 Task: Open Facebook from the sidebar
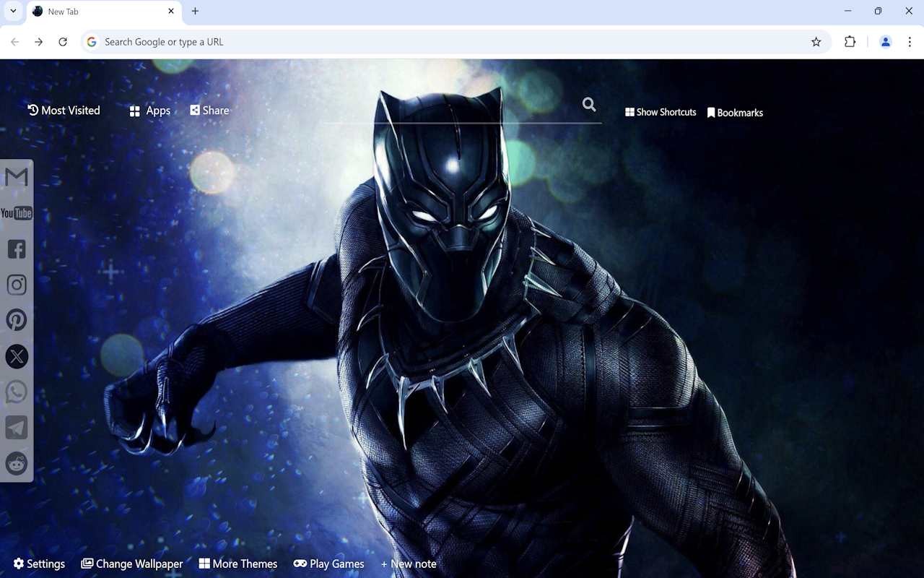[16, 249]
